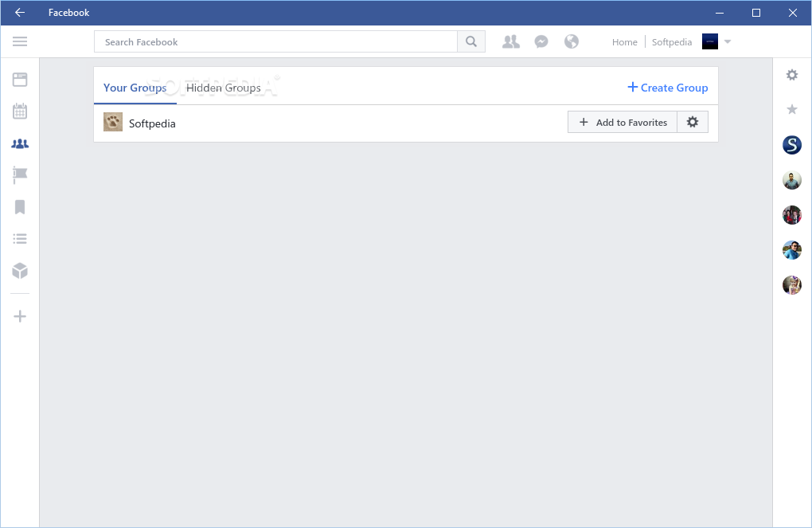Open News Feed from the left sidebar
The image size is (812, 528).
(20, 80)
